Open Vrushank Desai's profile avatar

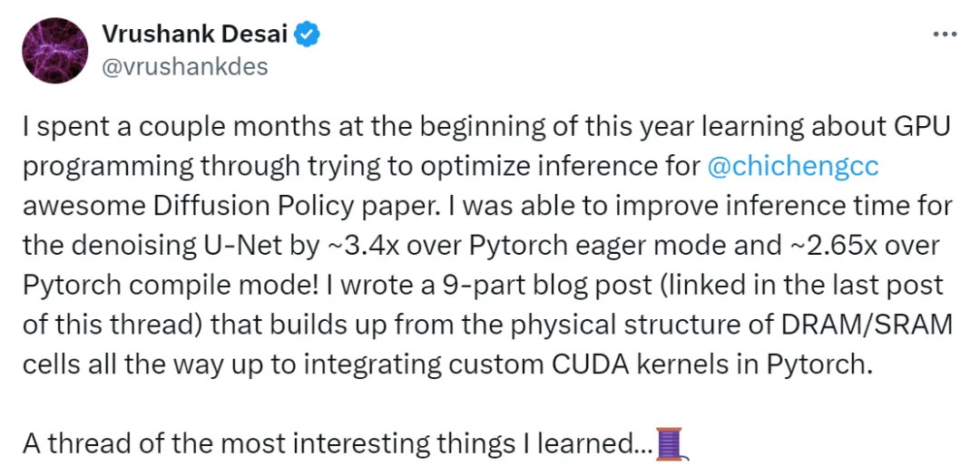click(x=55, y=51)
